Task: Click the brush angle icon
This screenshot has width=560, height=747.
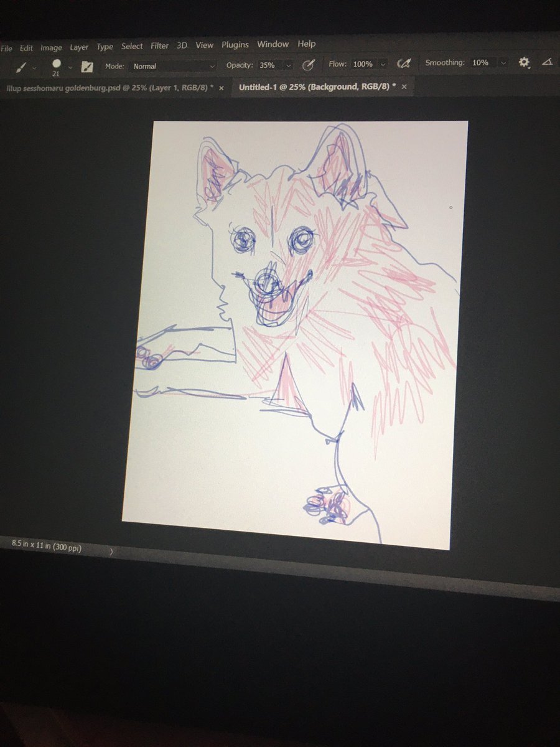Action: (548, 62)
